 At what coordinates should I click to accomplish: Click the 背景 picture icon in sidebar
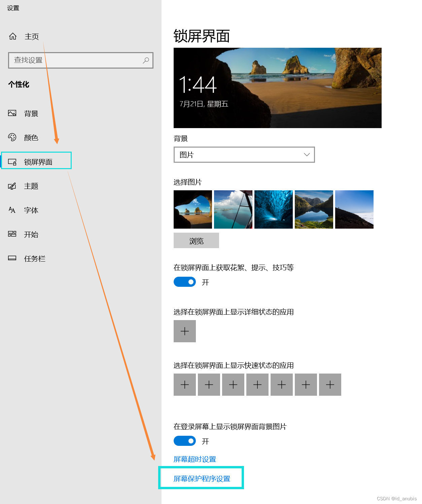click(12, 113)
